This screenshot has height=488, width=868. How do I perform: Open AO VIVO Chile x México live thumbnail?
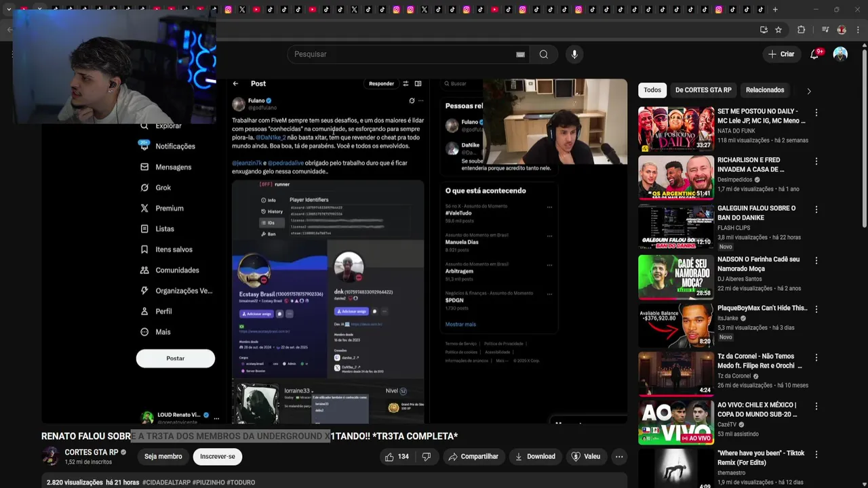click(676, 422)
